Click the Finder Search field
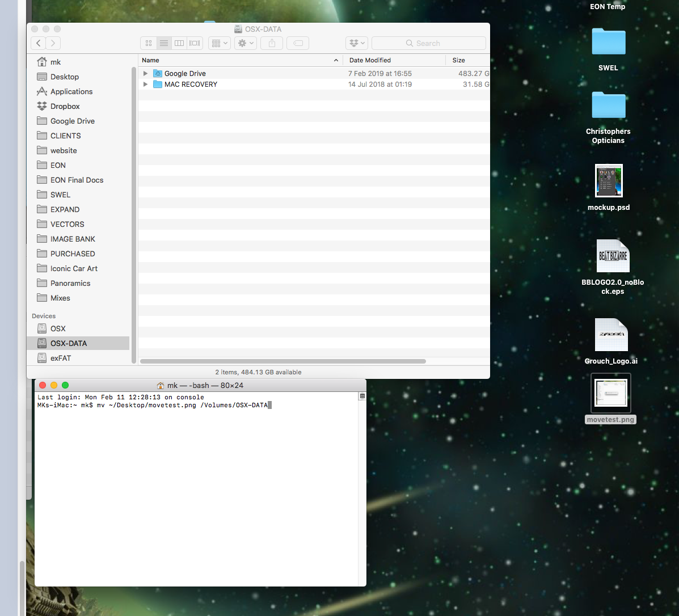Viewport: 679px width, 616px height. click(x=429, y=43)
